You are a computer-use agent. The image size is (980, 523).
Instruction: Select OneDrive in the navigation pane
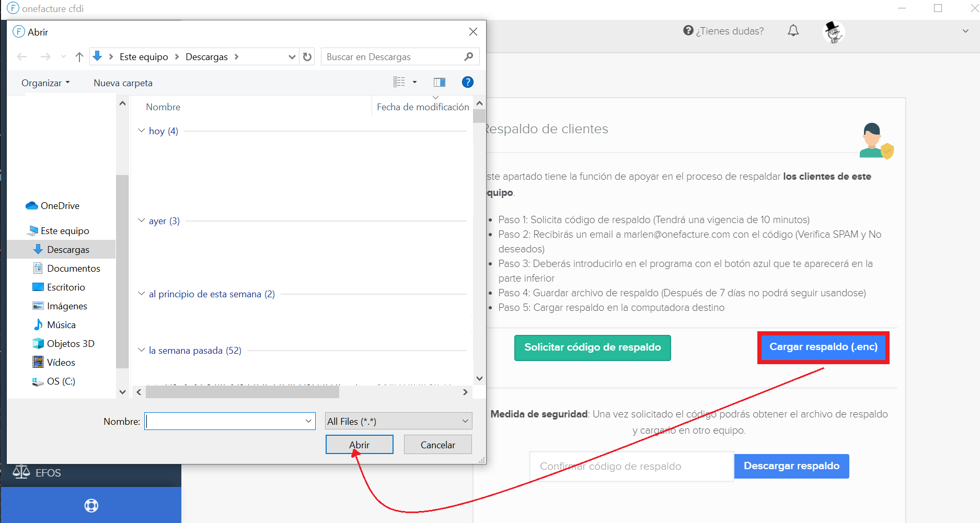pyautogui.click(x=60, y=206)
